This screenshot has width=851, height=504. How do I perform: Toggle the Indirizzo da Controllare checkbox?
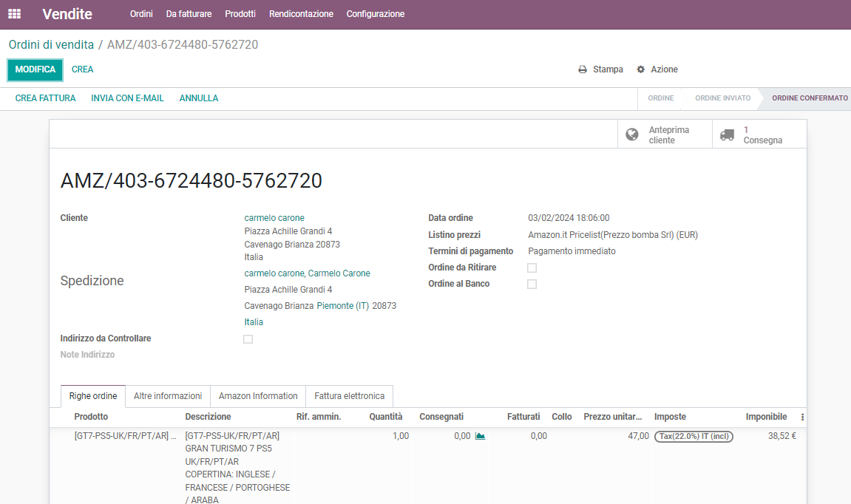tap(248, 339)
